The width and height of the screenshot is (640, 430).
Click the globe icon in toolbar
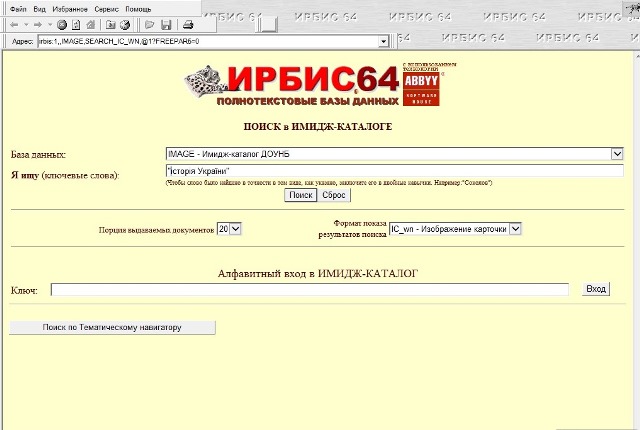click(125, 25)
